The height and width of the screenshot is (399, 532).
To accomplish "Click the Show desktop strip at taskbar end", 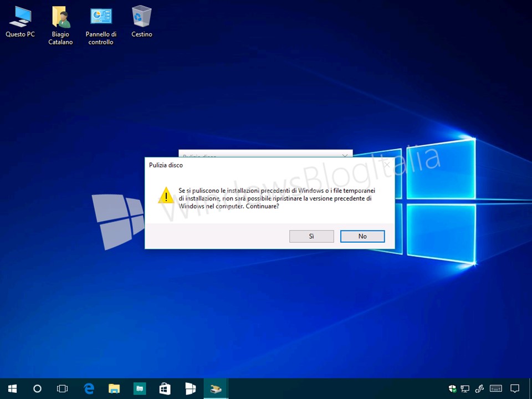I will (530, 389).
